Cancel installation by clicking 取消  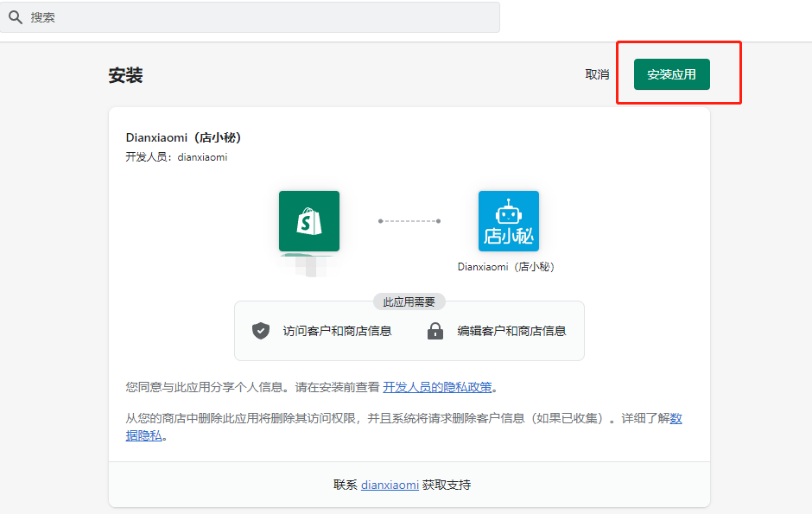pos(597,74)
